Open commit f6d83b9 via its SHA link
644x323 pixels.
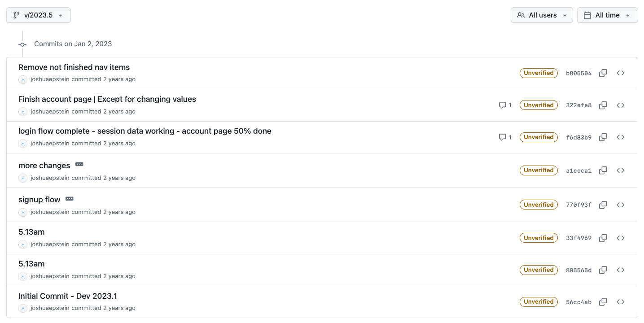point(578,137)
